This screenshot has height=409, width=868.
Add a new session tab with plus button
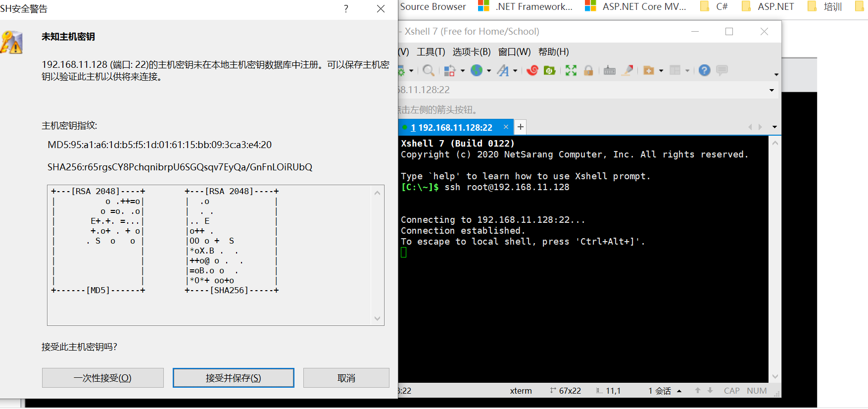[x=521, y=127]
